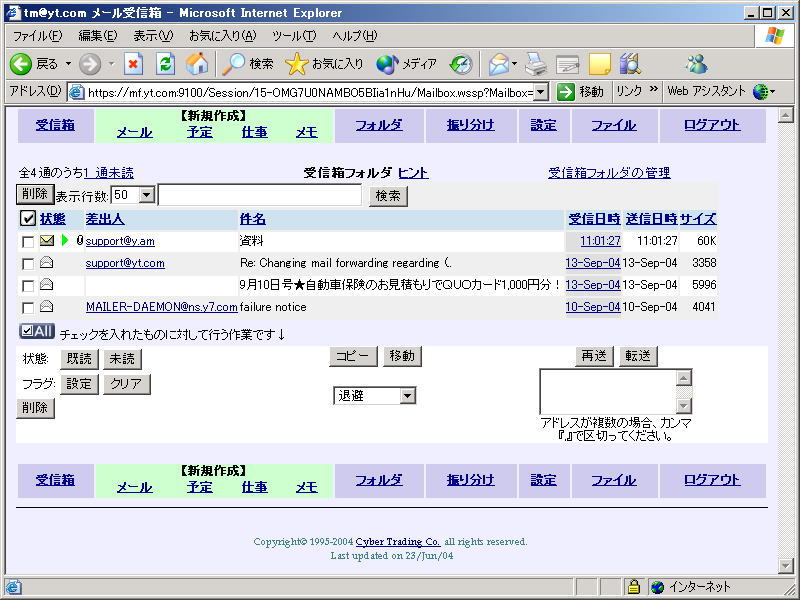This screenshot has height=600, width=800.
Task: Stop page loading with the Stop icon
Action: 133,64
